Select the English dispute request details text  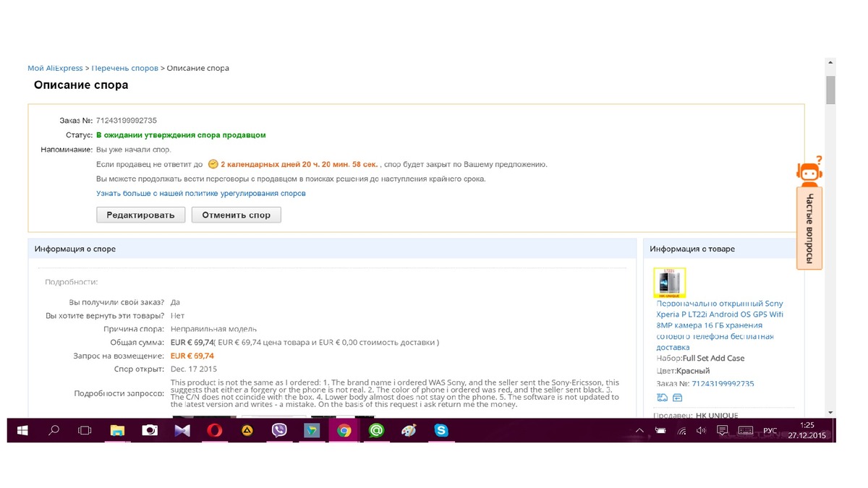[396, 393]
